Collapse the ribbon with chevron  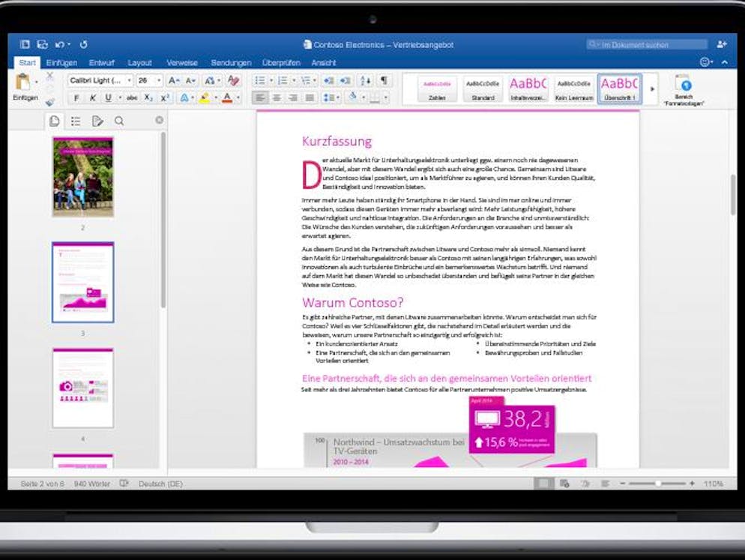[x=725, y=62]
